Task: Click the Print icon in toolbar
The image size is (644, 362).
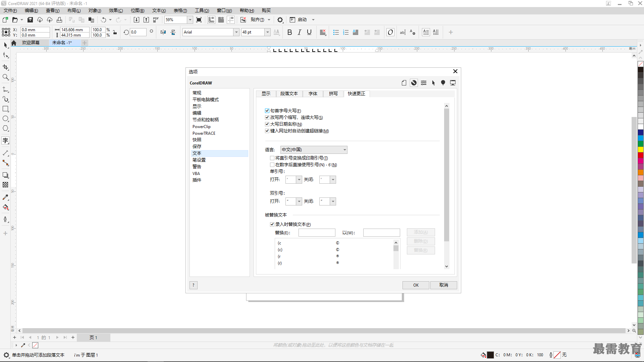Action: click(59, 20)
